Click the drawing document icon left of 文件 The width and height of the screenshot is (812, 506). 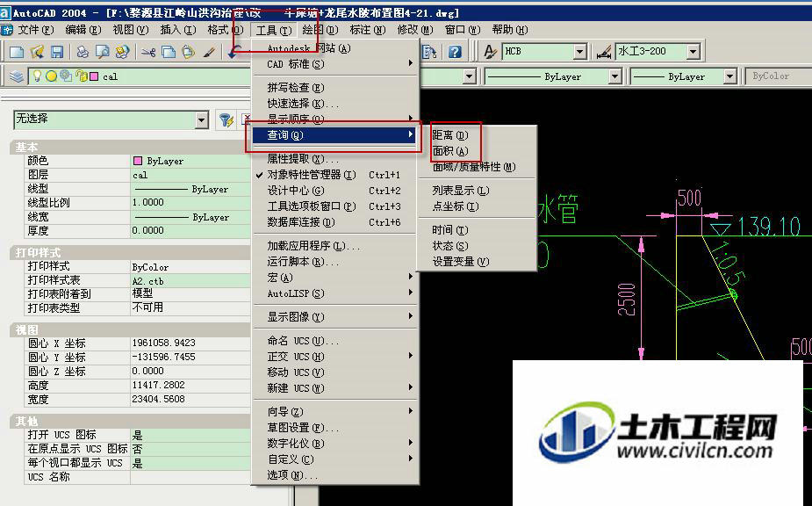pos(7,30)
